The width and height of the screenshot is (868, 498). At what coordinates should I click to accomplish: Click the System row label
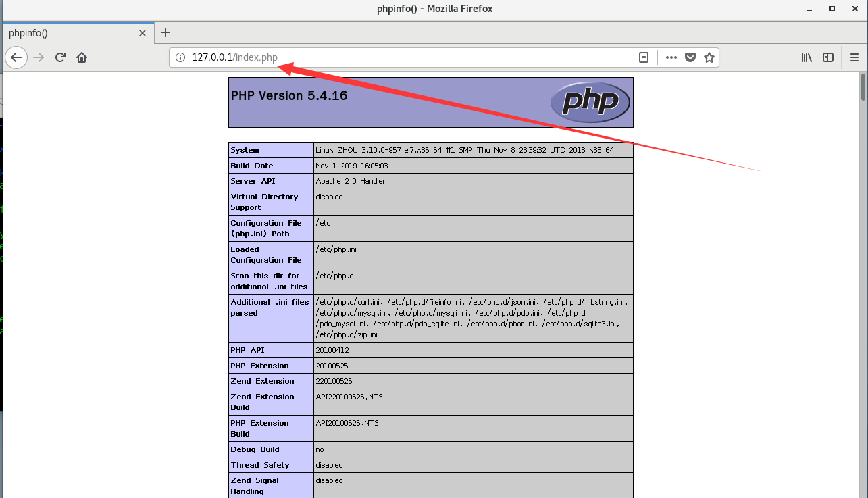point(245,150)
